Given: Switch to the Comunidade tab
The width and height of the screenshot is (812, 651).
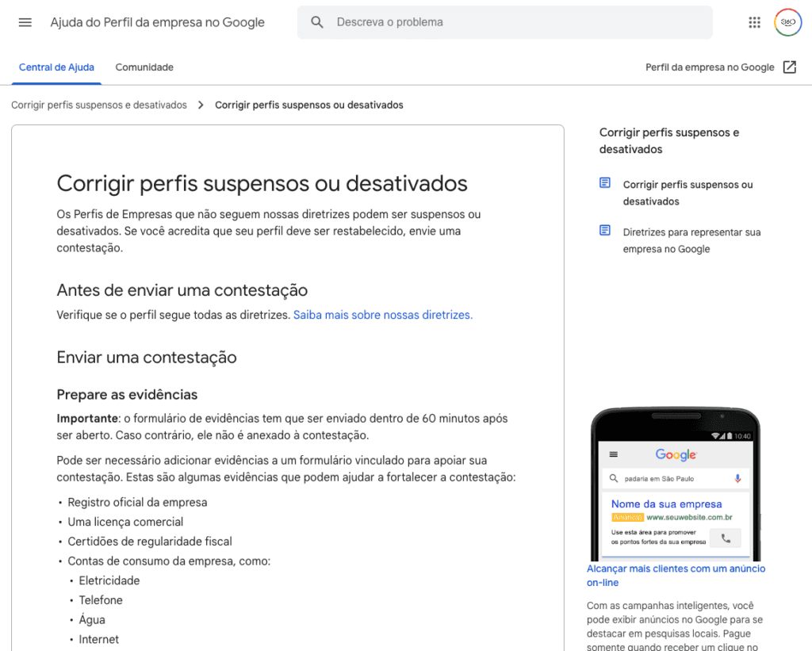Looking at the screenshot, I should (x=144, y=67).
